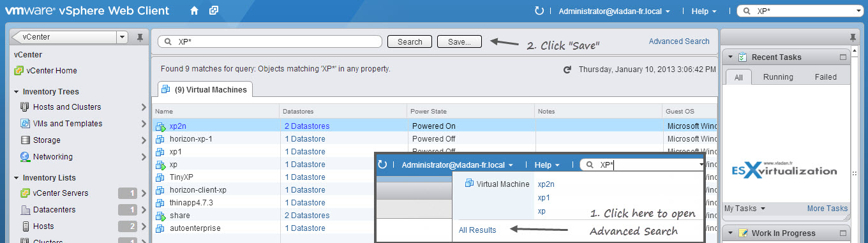Maximize the Work In Progress panel
Image resolution: width=868 pixels, height=243 pixels.
[x=842, y=233]
